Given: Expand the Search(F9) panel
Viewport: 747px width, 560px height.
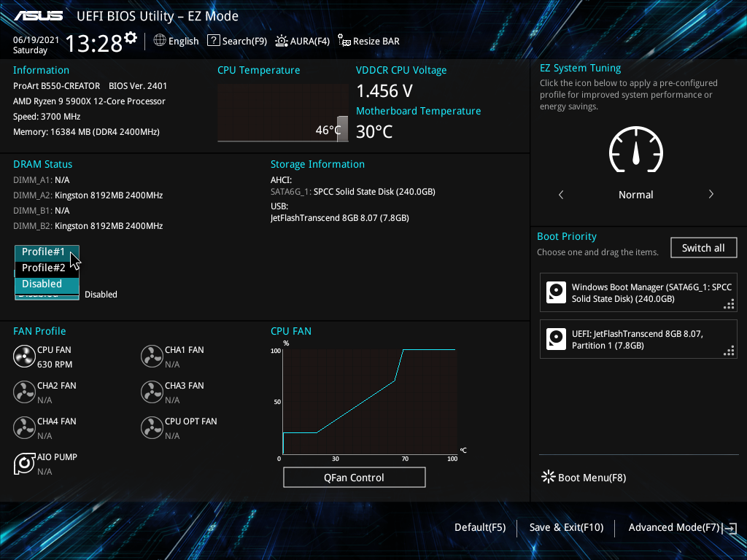Looking at the screenshot, I should [x=236, y=41].
